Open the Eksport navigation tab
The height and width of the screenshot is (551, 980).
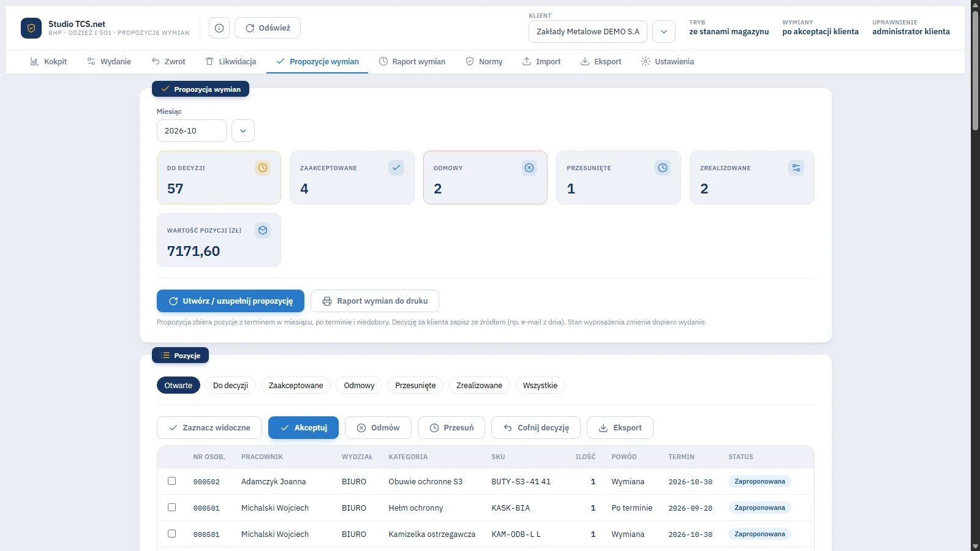[601, 62]
